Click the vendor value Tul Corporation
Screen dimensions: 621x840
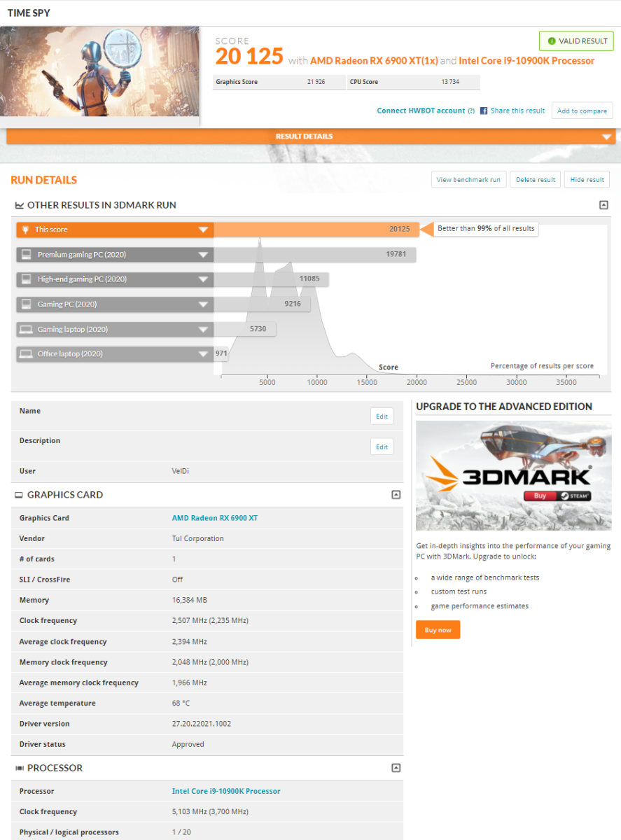click(198, 538)
